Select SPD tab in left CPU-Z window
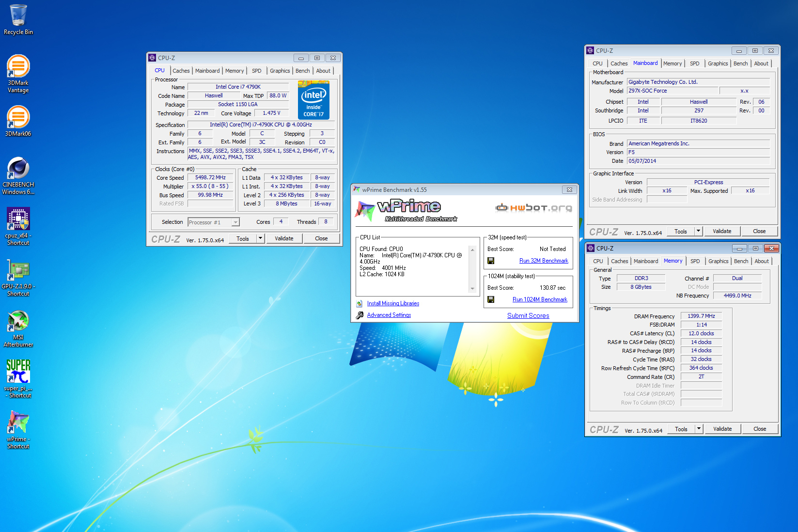 click(x=257, y=71)
